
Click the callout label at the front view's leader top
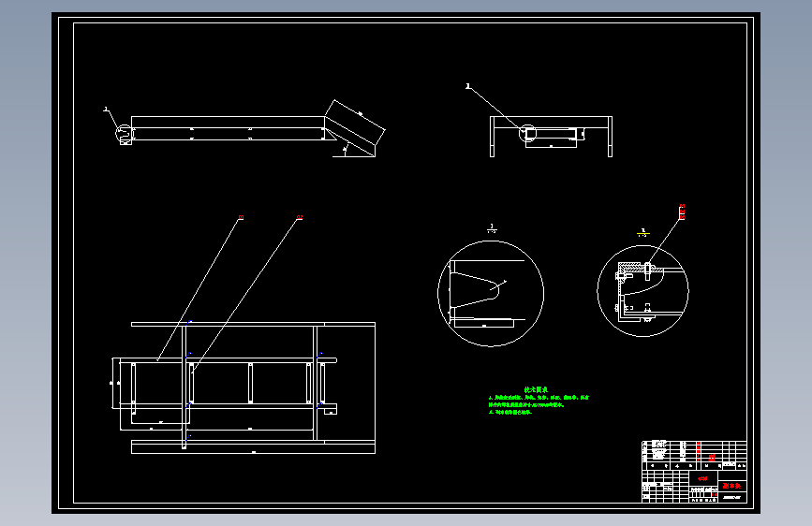point(467,86)
